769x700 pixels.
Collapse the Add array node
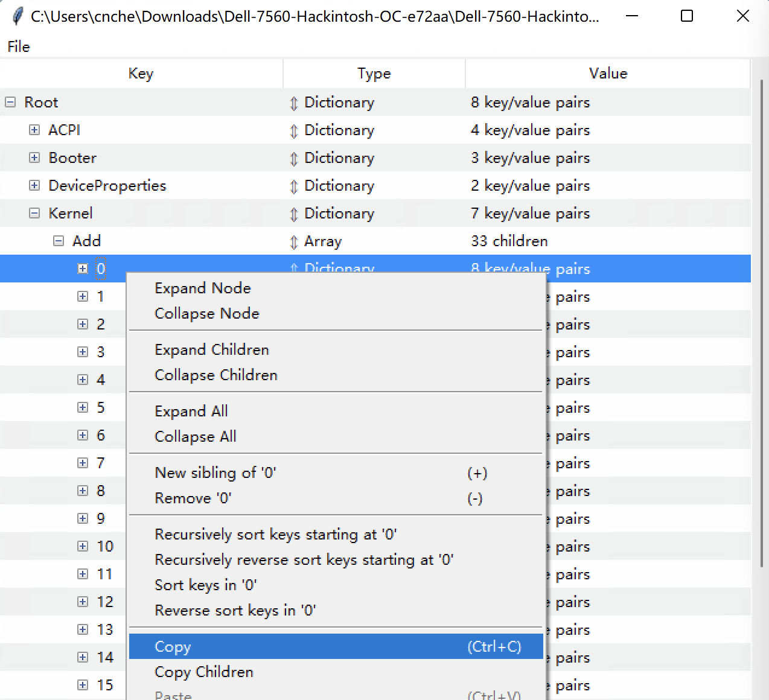59,241
